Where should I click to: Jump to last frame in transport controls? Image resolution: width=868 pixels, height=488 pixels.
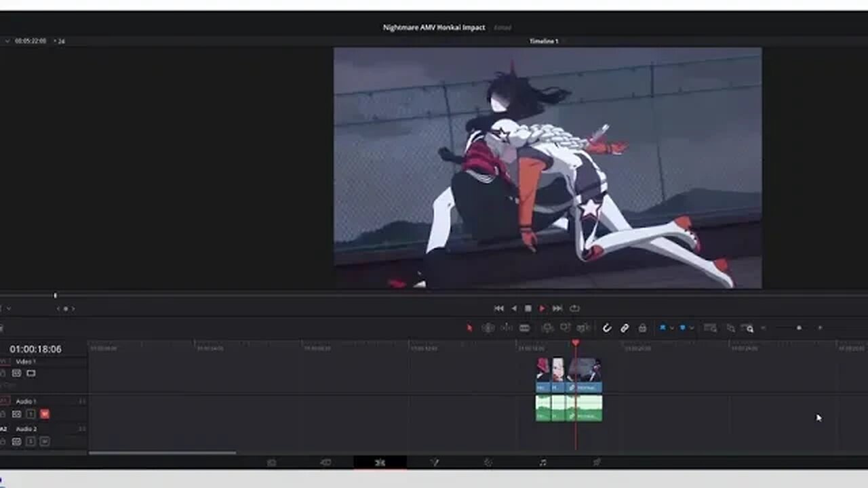pyautogui.click(x=557, y=308)
